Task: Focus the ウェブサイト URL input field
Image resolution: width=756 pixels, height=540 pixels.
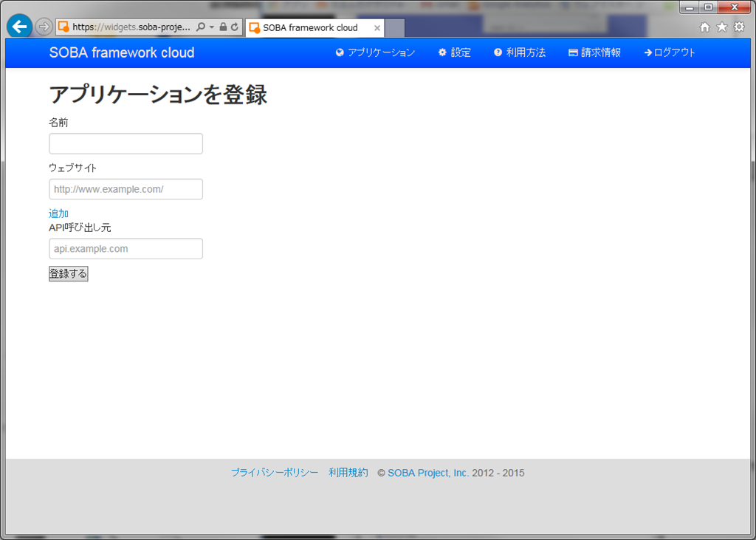Action: click(126, 189)
